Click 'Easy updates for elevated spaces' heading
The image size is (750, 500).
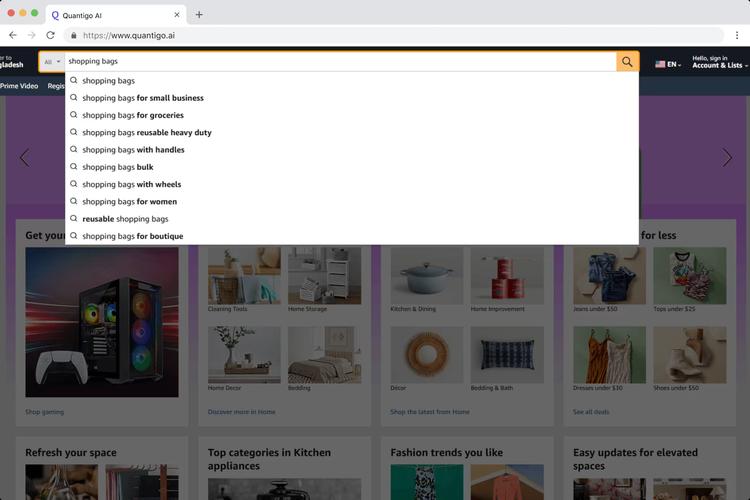click(635, 459)
